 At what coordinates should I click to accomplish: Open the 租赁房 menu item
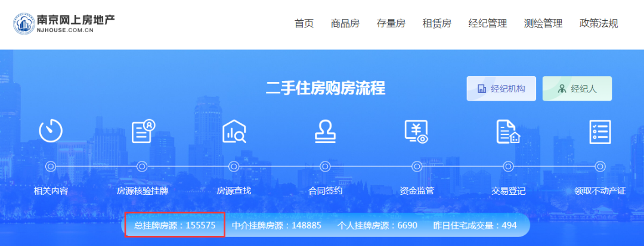[x=437, y=23]
